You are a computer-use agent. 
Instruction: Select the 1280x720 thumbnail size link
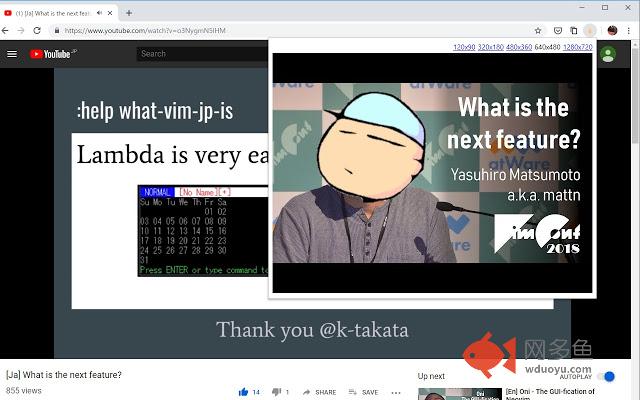tap(578, 47)
